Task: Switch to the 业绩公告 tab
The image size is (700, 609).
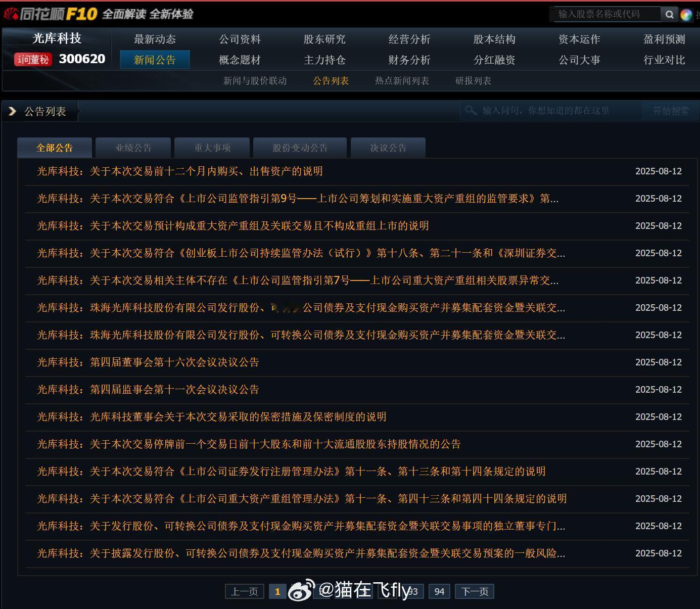Action: click(133, 148)
